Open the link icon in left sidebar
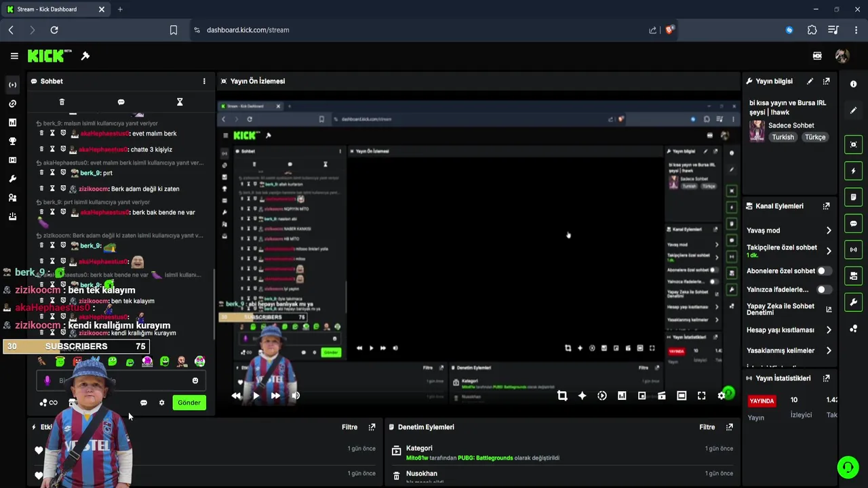Screen dimensions: 868x488 coord(12,104)
